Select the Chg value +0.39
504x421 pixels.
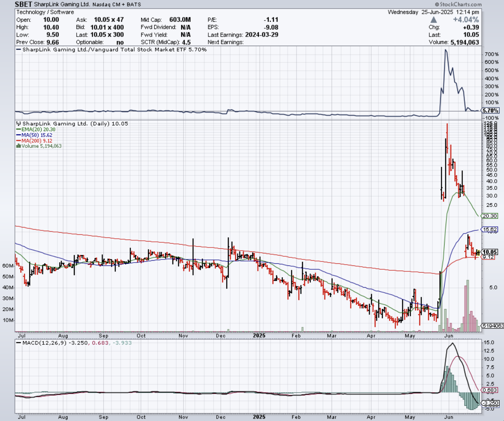(x=471, y=27)
